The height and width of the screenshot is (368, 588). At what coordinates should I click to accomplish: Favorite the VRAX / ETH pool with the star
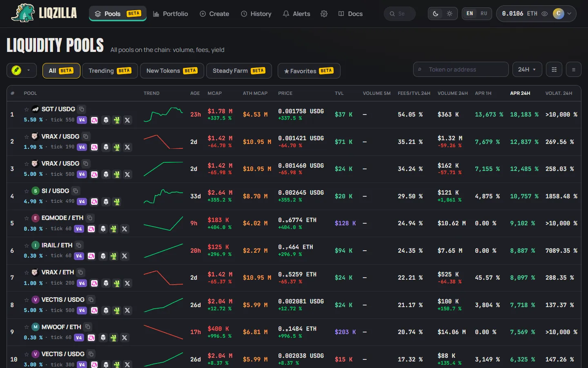[27, 272]
